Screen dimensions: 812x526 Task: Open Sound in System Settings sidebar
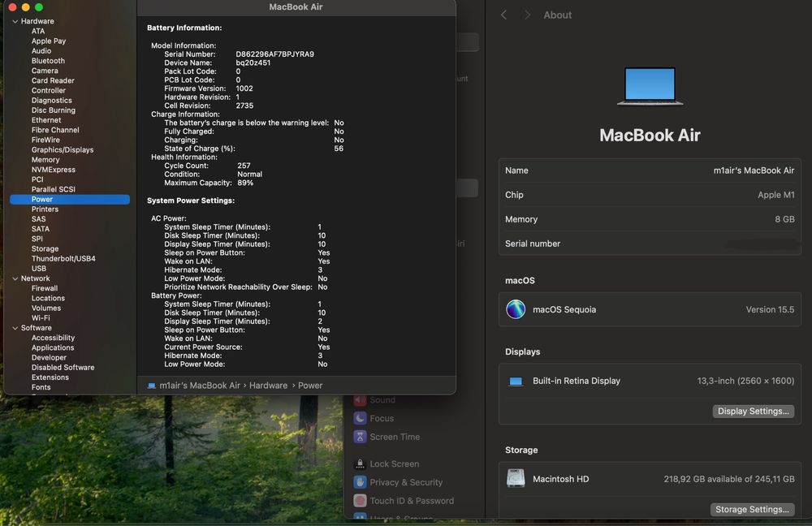click(382, 400)
